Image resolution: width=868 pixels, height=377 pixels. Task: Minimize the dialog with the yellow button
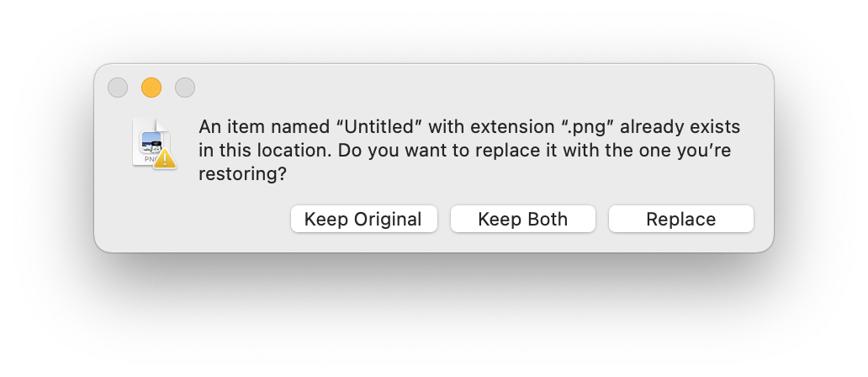[x=151, y=88]
